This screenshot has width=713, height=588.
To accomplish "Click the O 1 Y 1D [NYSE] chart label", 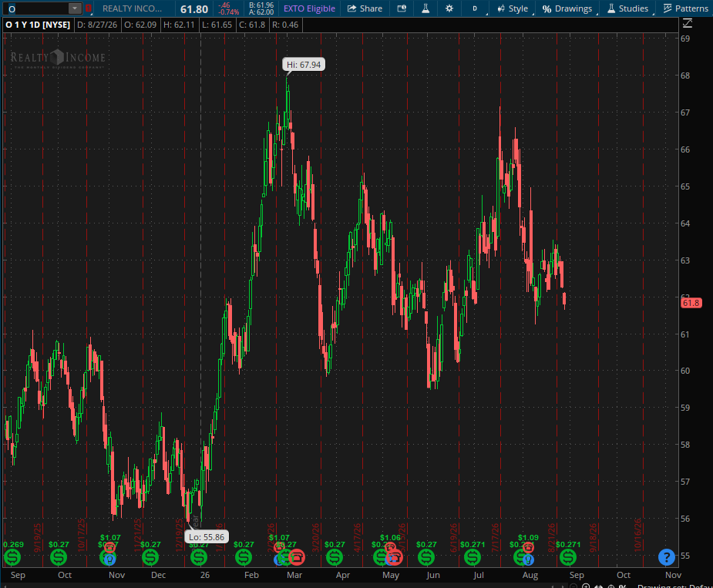I will pos(38,25).
